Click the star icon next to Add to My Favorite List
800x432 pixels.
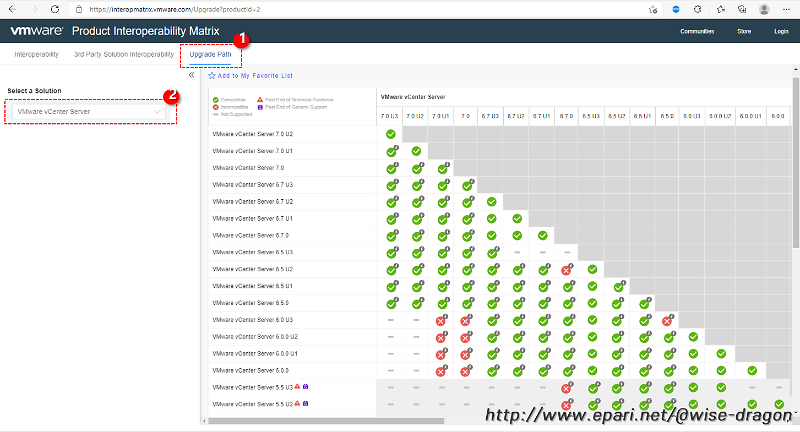[x=212, y=75]
